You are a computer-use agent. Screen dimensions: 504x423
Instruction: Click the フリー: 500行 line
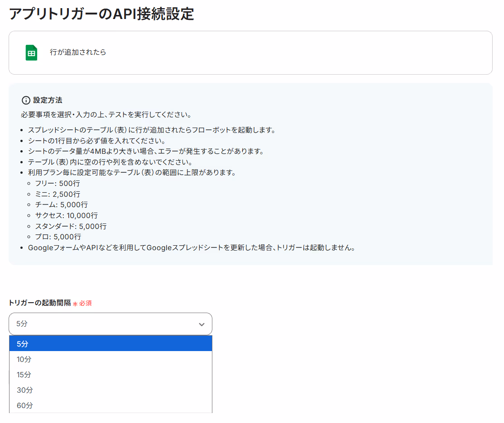pyautogui.click(x=58, y=183)
